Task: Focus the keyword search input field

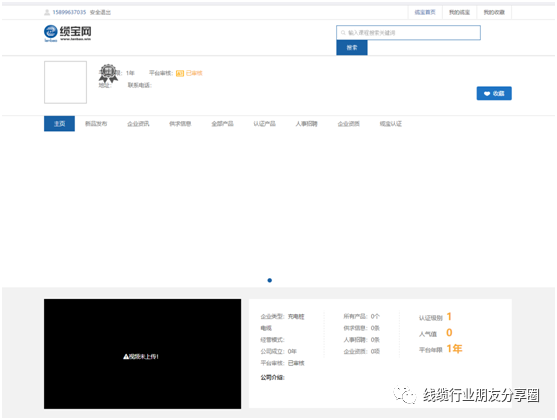Action: pos(408,33)
